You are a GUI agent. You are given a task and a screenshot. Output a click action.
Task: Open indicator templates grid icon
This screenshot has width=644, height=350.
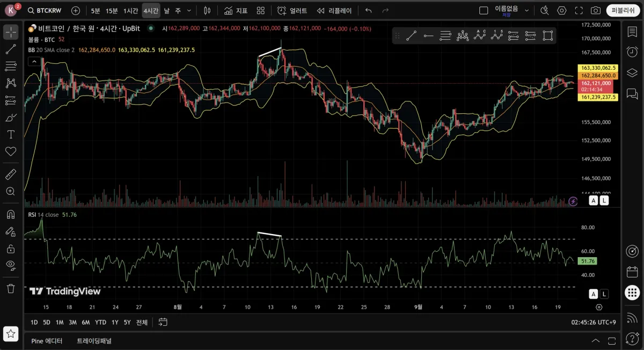pos(261,11)
